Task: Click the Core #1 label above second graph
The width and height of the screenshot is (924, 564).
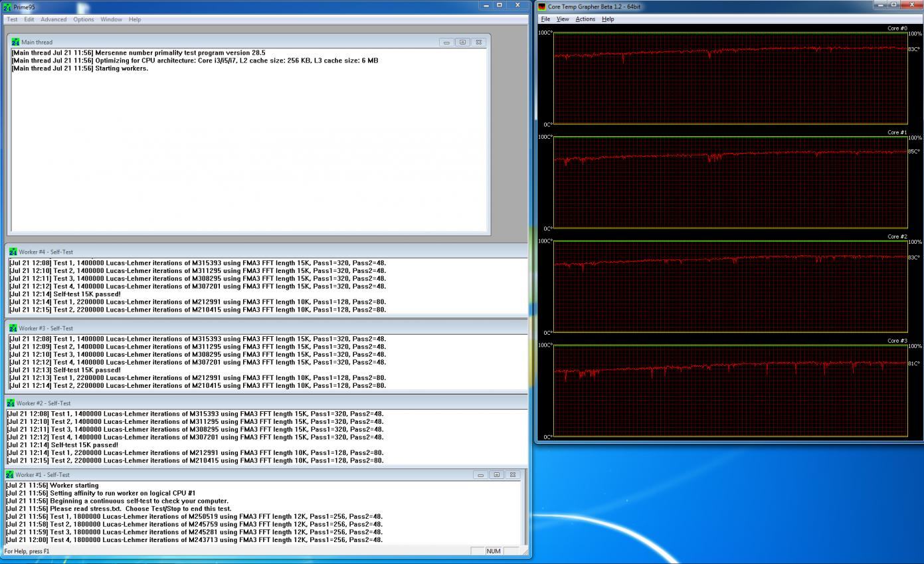Action: coord(897,132)
